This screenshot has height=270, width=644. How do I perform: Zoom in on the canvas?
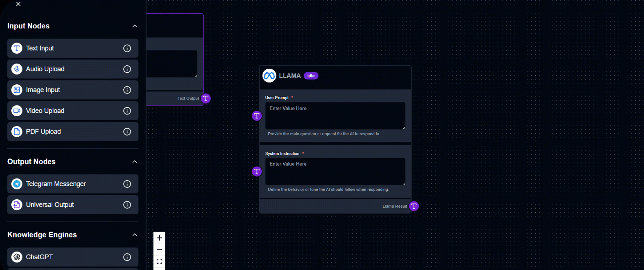159,238
